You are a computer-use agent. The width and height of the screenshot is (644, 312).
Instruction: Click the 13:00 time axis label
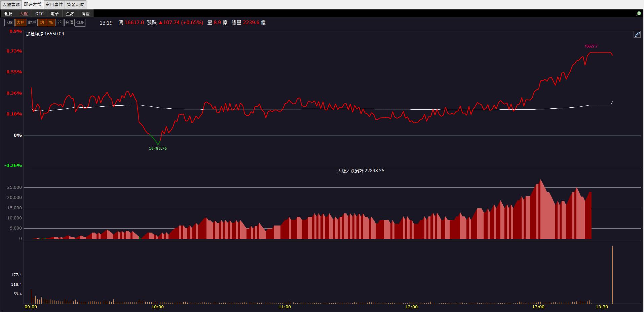(538, 307)
